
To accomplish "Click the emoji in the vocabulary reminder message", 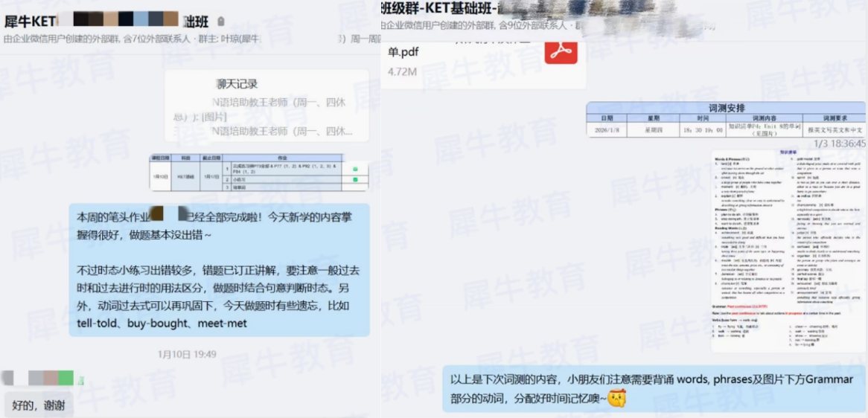I will [616, 398].
